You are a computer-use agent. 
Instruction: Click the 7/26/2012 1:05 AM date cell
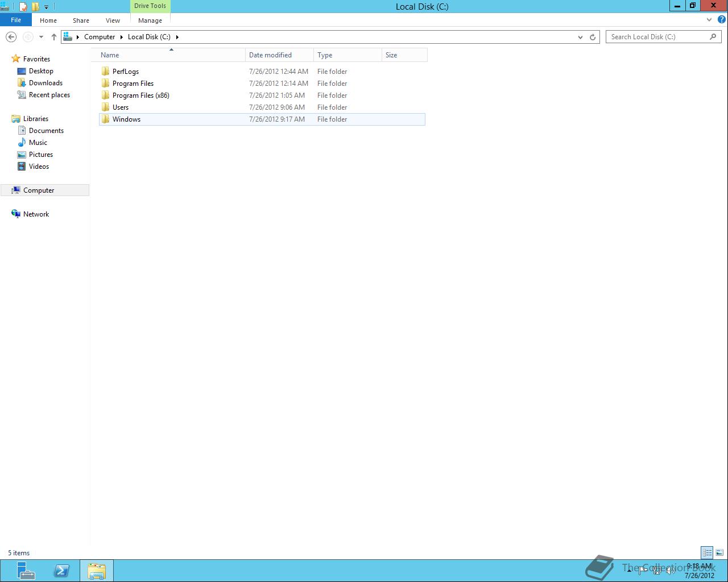coord(277,95)
